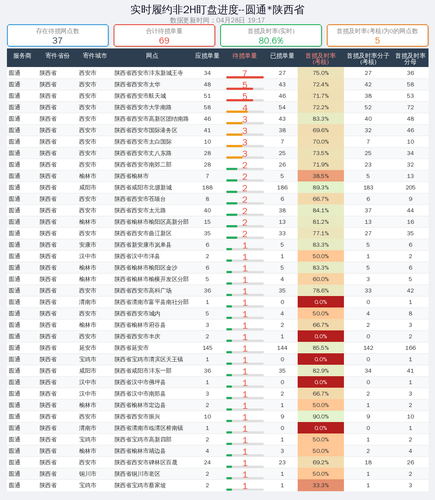Click the red 首揽及时率(考核) column header
The image size is (435, 500).
[320, 58]
